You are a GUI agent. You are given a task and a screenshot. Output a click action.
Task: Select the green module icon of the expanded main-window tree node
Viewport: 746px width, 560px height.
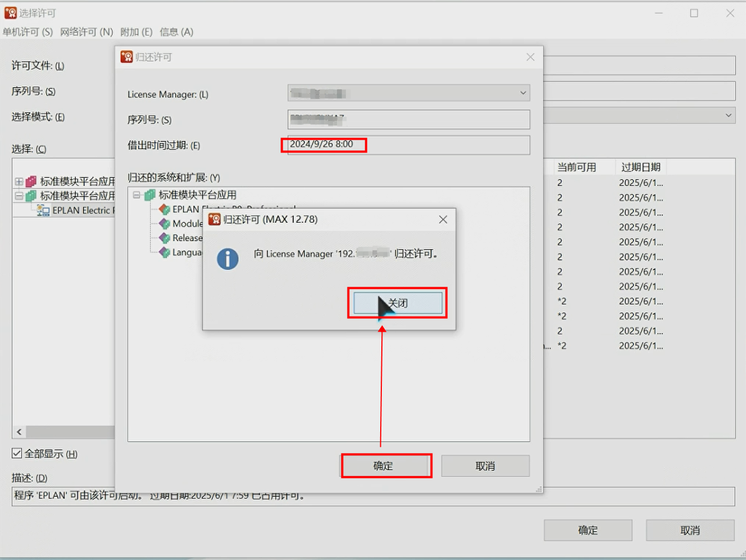(x=31, y=196)
